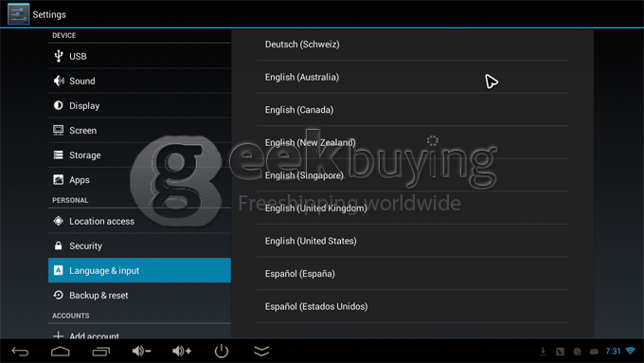
Task: Open Screen settings
Action: click(139, 130)
